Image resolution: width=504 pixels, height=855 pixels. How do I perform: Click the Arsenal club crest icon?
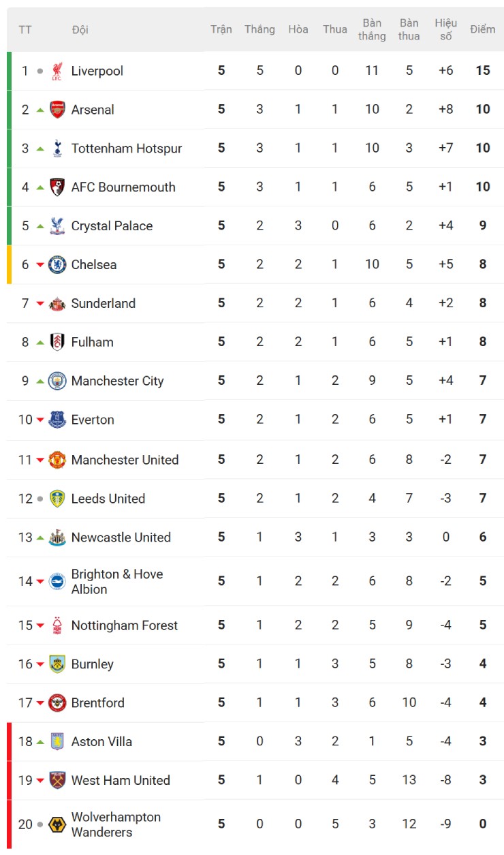57,110
